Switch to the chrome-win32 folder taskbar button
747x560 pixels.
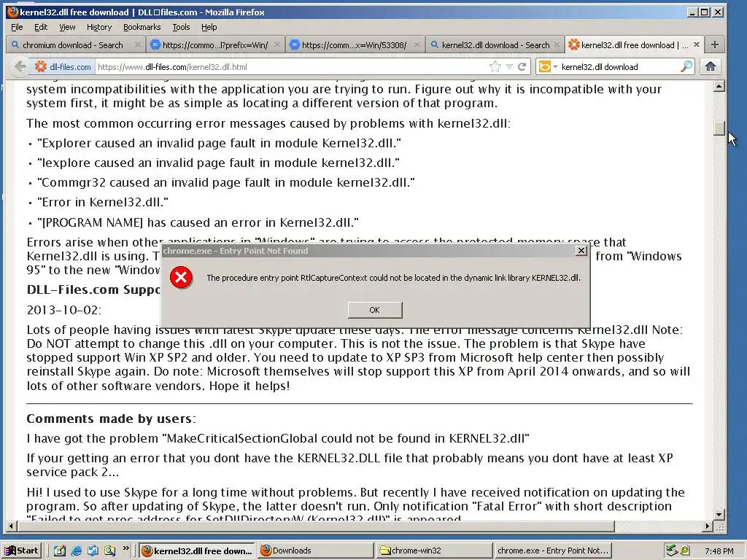pyautogui.click(x=434, y=551)
